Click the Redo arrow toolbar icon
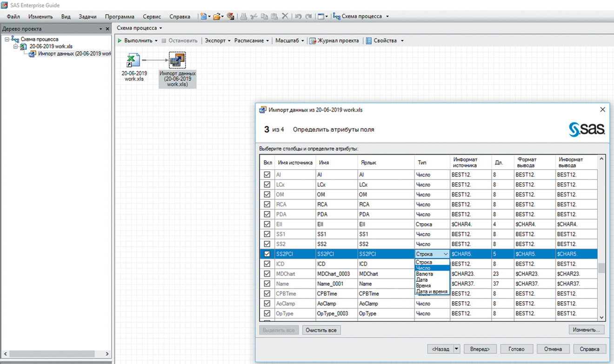The height and width of the screenshot is (364, 614). pyautogui.click(x=308, y=16)
